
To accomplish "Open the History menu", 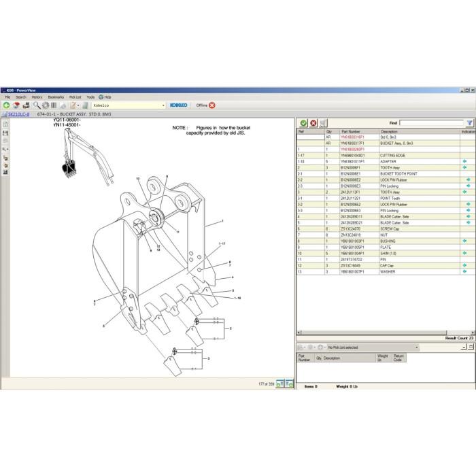I will tap(37, 97).
